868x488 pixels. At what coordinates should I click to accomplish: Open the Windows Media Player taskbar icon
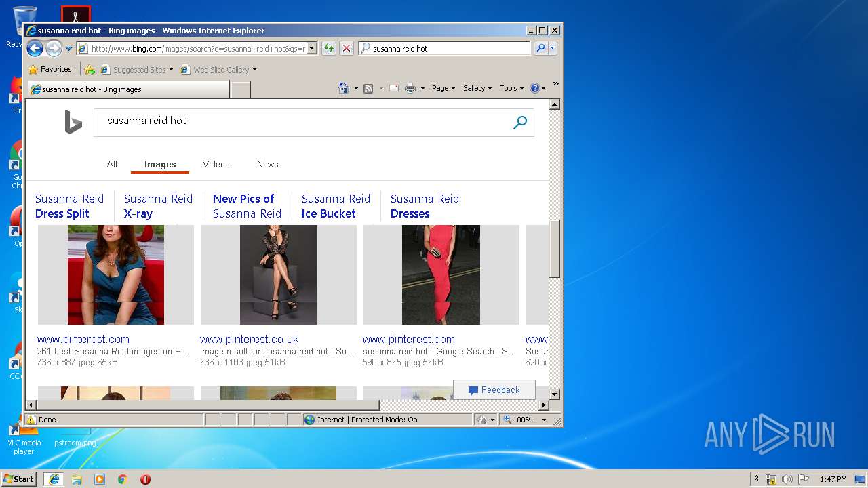(100, 479)
